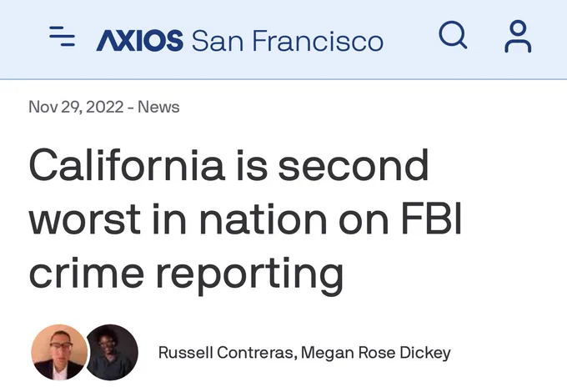Click the word second in the headline

[x=354, y=164]
